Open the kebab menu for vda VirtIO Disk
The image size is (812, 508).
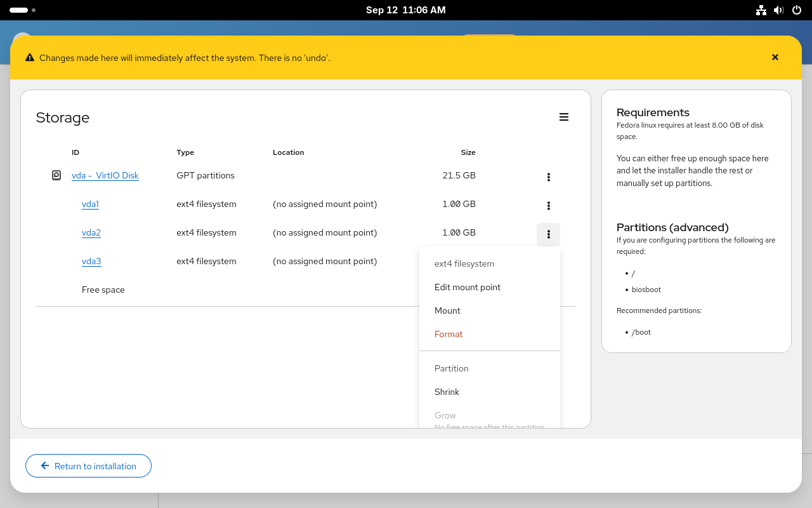(549, 177)
